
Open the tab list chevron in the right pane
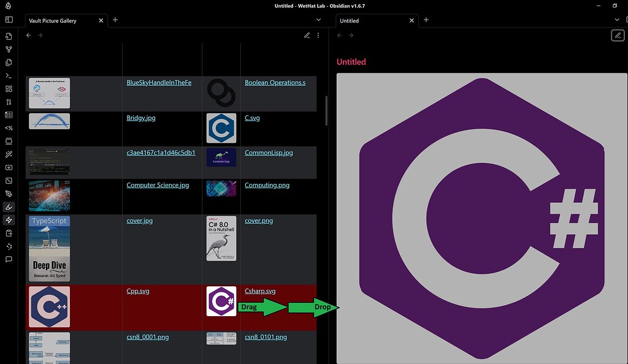point(616,20)
